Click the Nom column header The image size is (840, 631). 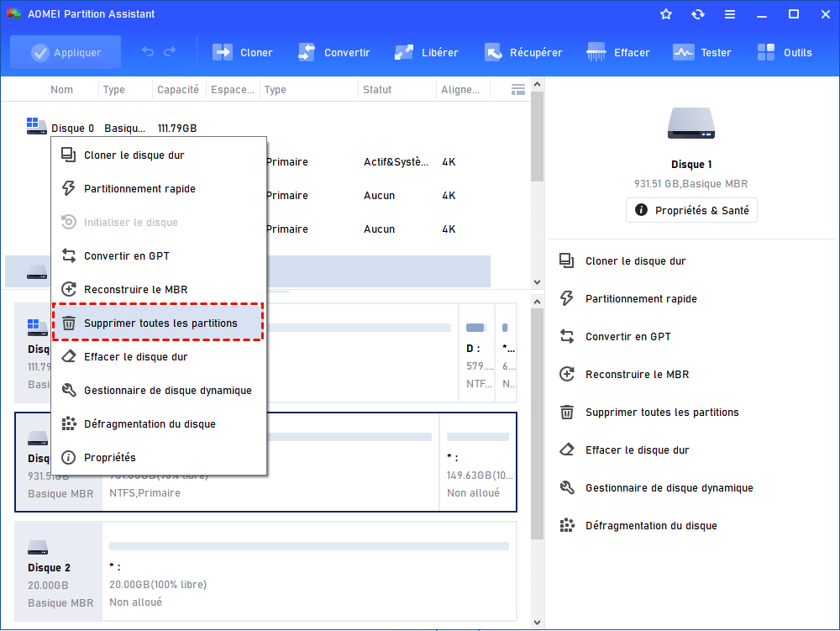[61, 90]
